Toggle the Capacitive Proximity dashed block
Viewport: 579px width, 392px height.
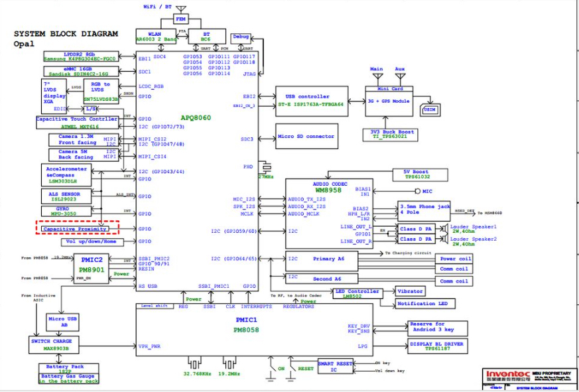75,228
